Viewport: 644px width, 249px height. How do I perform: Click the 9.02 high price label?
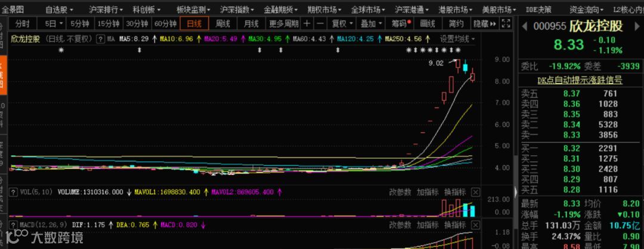click(436, 63)
